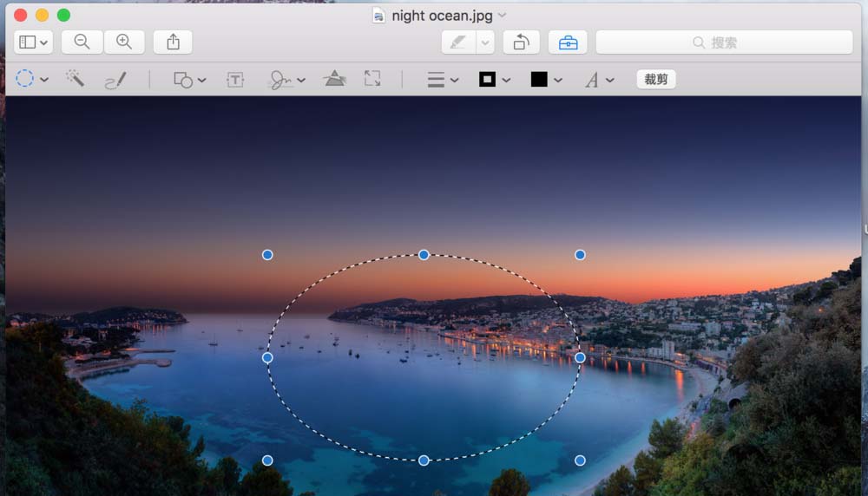Open the Share menu button

pyautogui.click(x=173, y=42)
